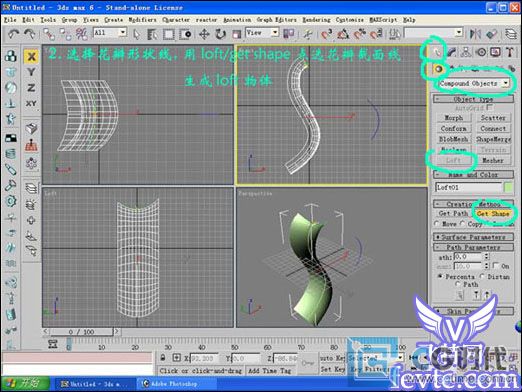Activate the Select and Move tool
Image resolution: width=522 pixels, height=392 pixels.
(x=204, y=34)
